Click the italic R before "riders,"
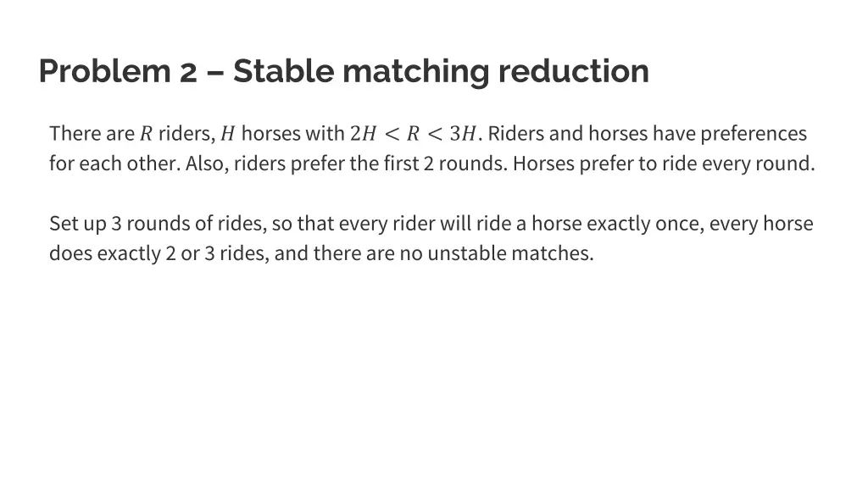Viewport: 868px width, 488px height. (146, 134)
